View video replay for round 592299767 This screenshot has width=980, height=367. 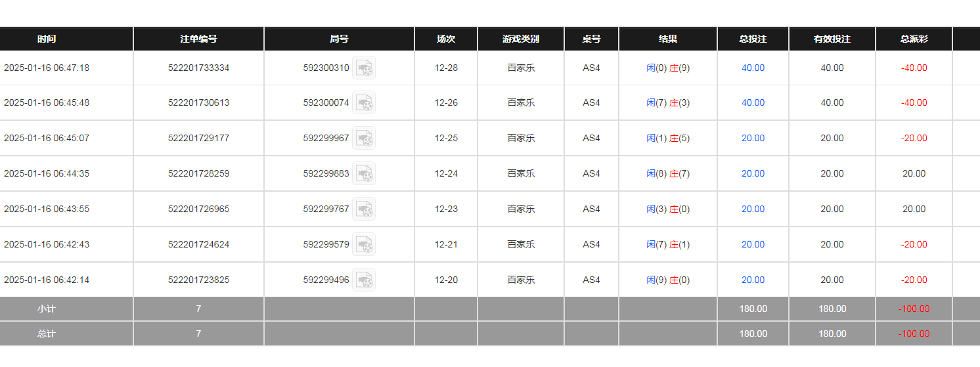point(364,209)
